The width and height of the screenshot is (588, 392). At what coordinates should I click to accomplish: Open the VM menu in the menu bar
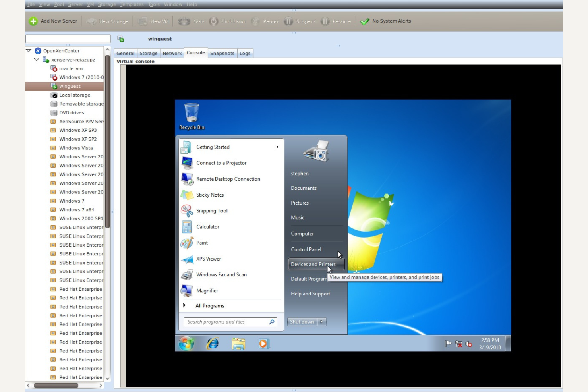90,4
